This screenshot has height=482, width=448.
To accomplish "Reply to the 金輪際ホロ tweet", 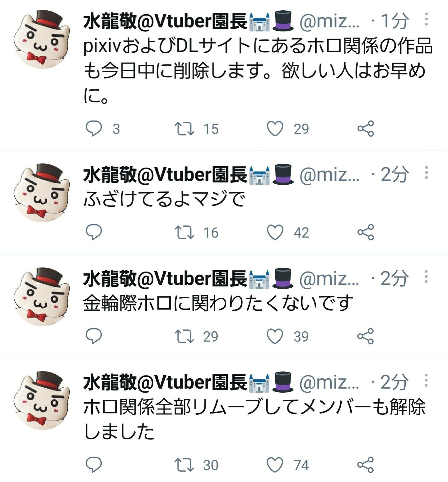I will pos(94,336).
